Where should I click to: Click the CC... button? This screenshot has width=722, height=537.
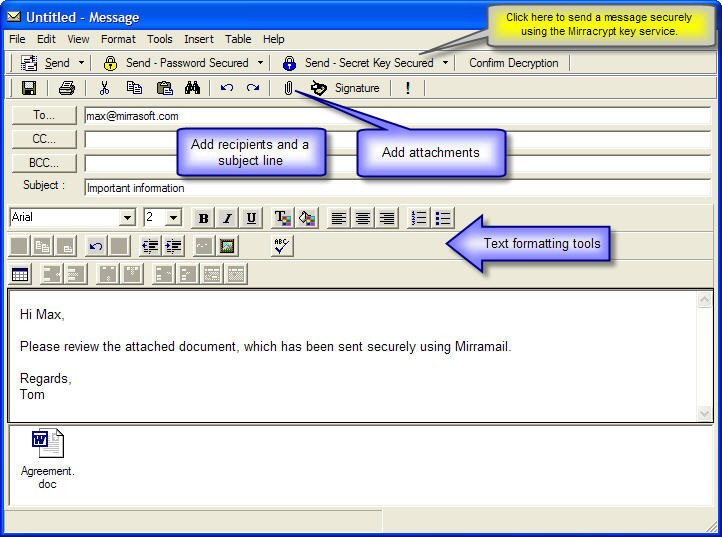44,139
